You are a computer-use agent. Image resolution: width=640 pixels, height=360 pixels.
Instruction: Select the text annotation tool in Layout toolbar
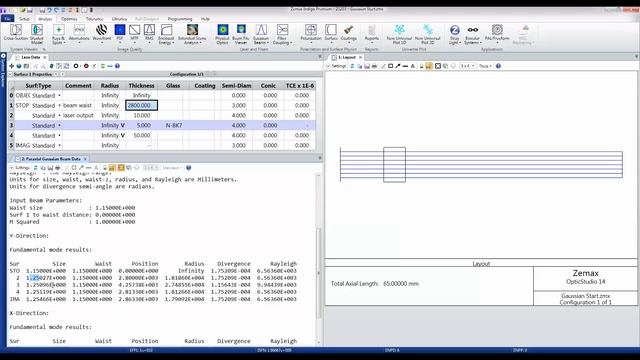413,66
